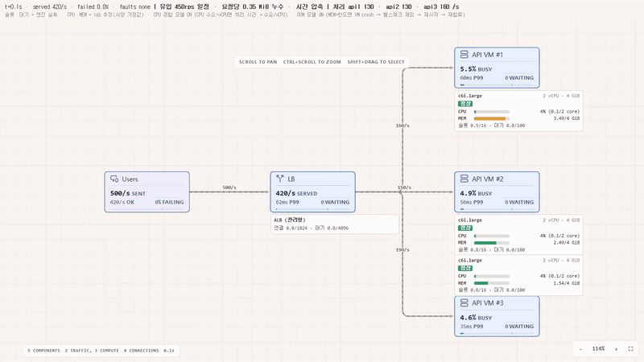644x362 pixels.
Task: Click the '190/s' connection label
Action: coord(402,250)
